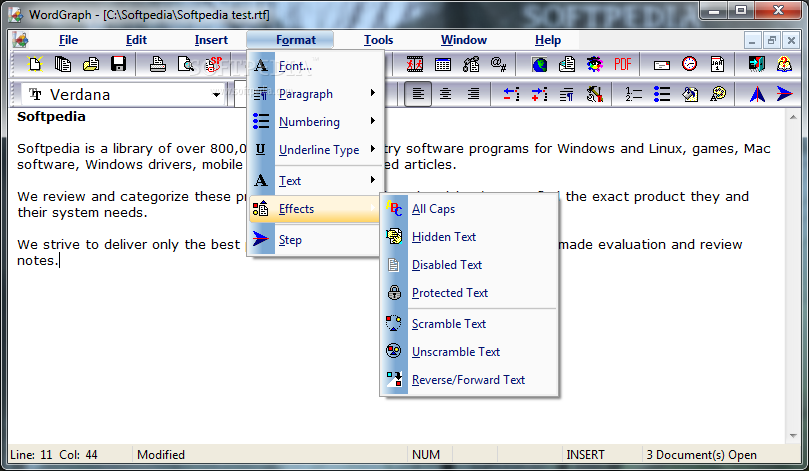The width and height of the screenshot is (809, 471).
Task: Apply All Caps effect
Action: coord(469,208)
